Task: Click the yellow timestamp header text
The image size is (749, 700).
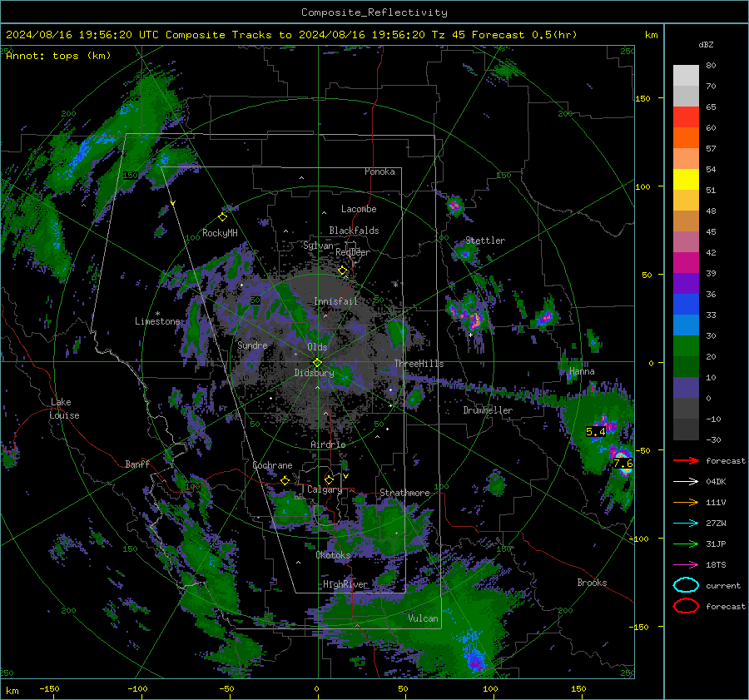Action: [x=291, y=35]
